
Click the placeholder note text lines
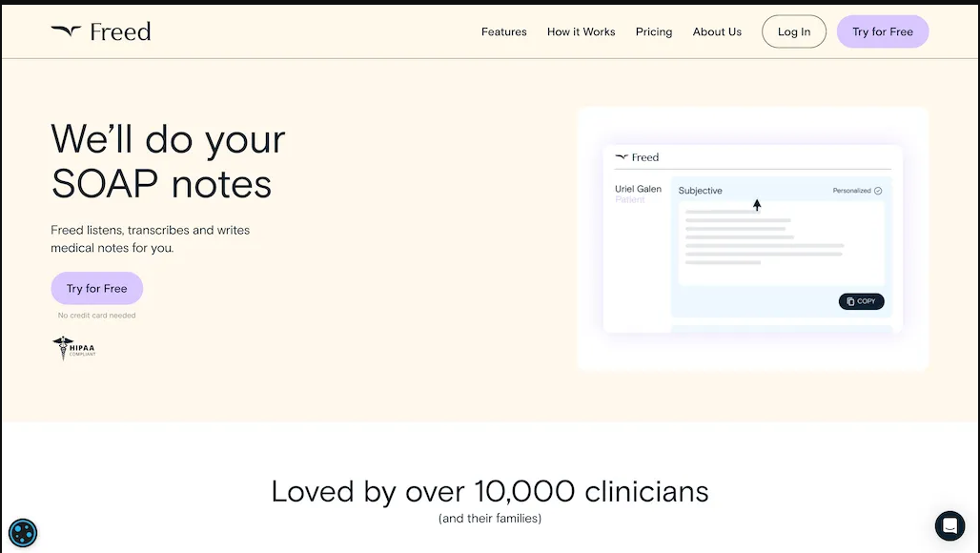(x=764, y=237)
